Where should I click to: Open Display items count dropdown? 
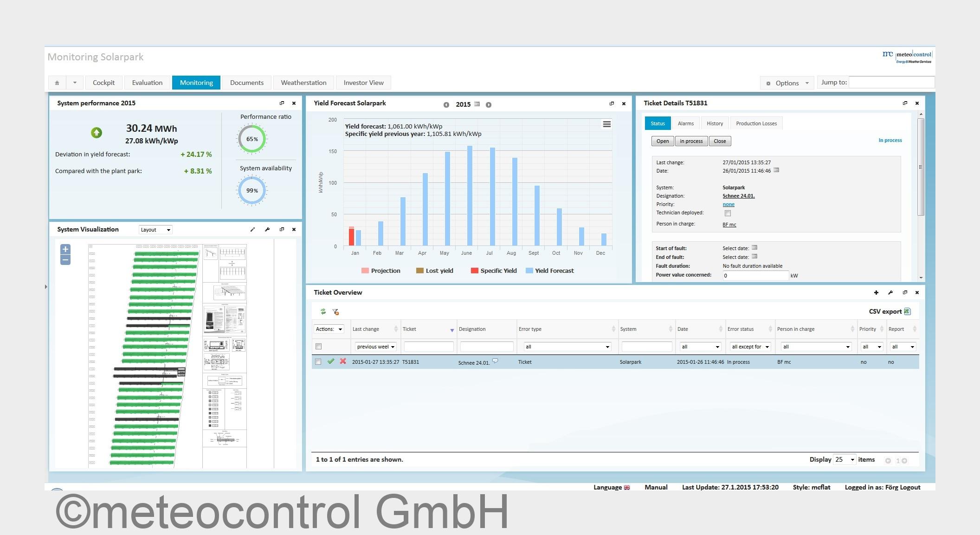pos(844,460)
